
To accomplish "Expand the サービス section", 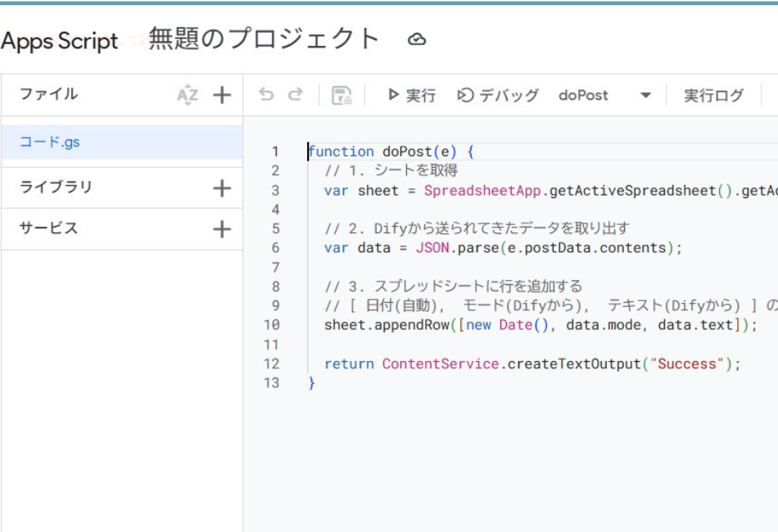I will [x=49, y=228].
